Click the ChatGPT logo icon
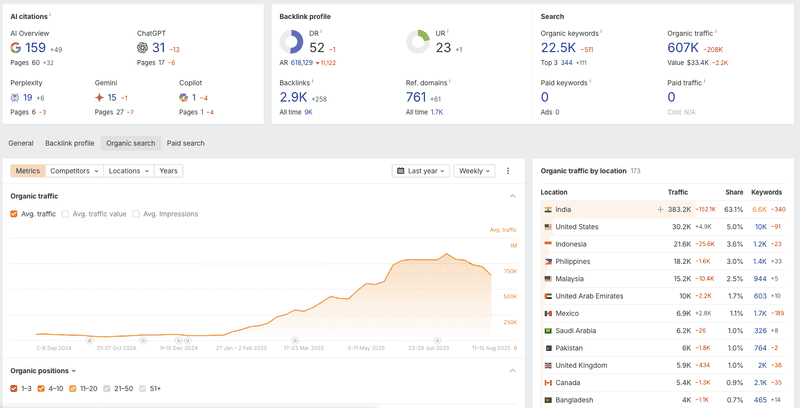The image size is (800, 408). [x=142, y=48]
